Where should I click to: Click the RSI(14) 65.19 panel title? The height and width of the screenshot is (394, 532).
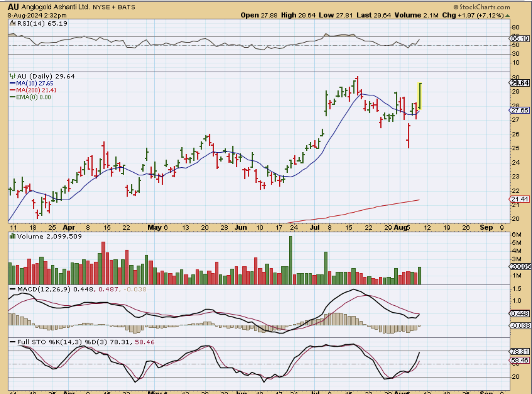pos(42,23)
